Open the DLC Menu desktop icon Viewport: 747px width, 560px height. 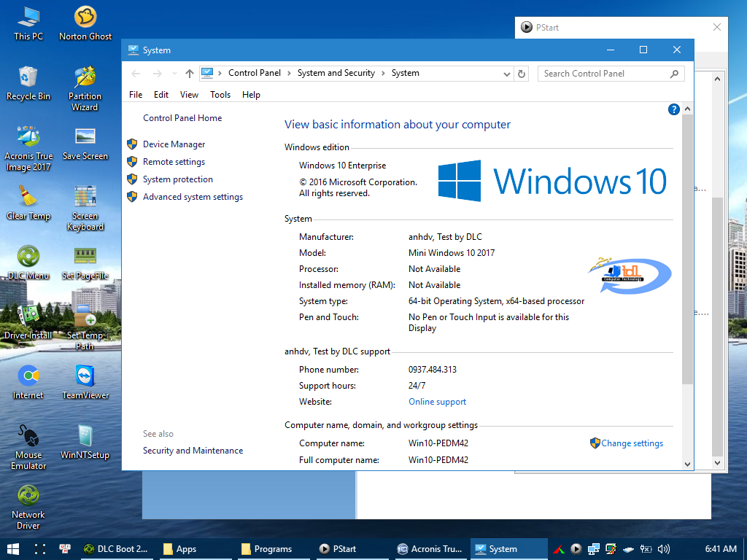click(x=28, y=262)
